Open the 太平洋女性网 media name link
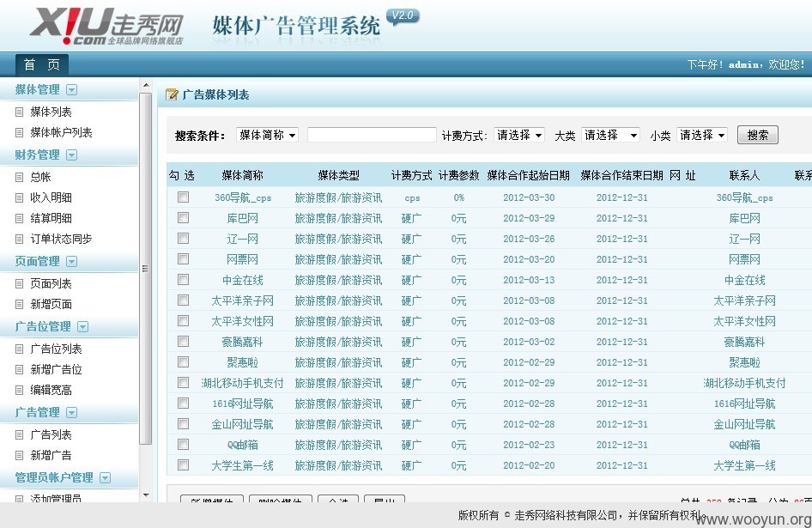The image size is (812, 528). [x=242, y=321]
